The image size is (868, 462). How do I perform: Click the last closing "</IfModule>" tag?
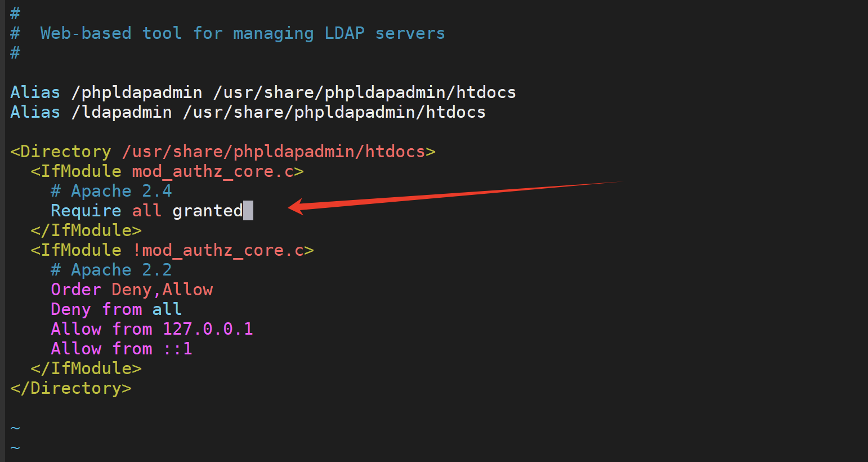(86, 368)
